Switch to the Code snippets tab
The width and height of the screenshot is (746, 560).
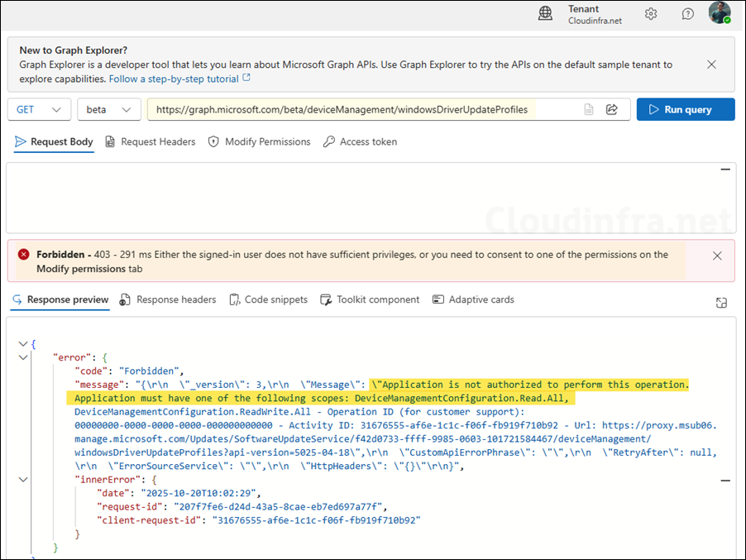click(268, 299)
